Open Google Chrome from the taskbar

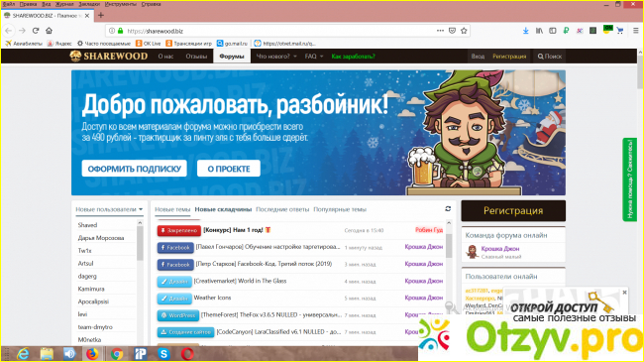[x=117, y=354]
